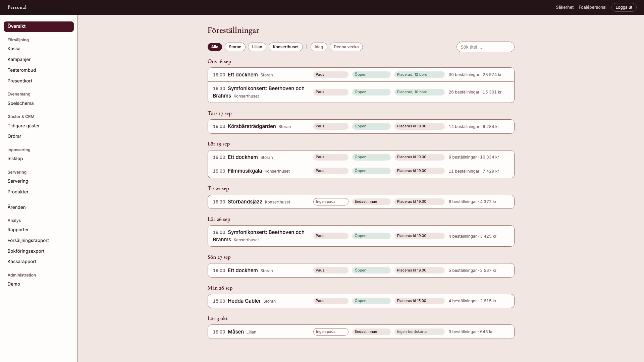Select the Alla filter chip
Image resolution: width=644 pixels, height=362 pixels.
(215, 47)
